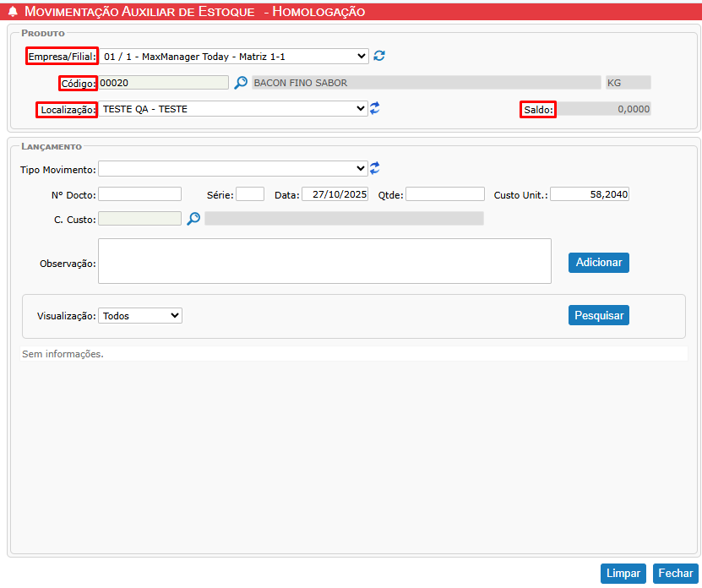This screenshot has width=702, height=588.
Task: Open the Visualização dropdown
Action: pos(140,315)
